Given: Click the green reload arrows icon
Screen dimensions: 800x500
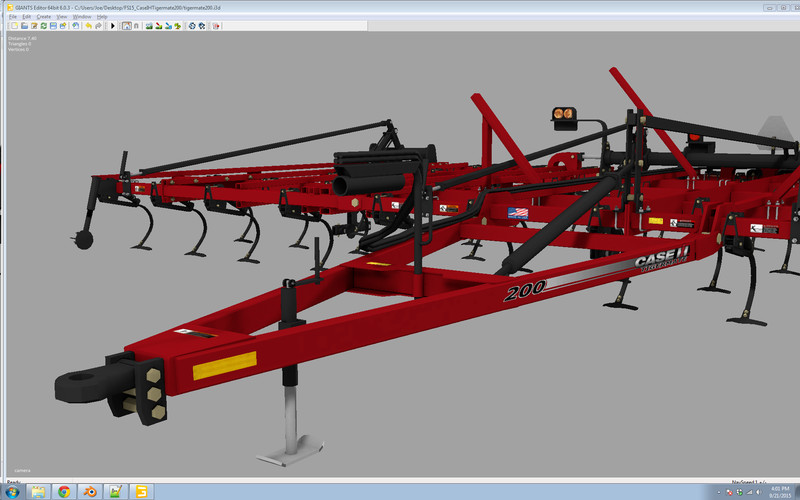Looking at the screenshot, I should (x=44, y=25).
